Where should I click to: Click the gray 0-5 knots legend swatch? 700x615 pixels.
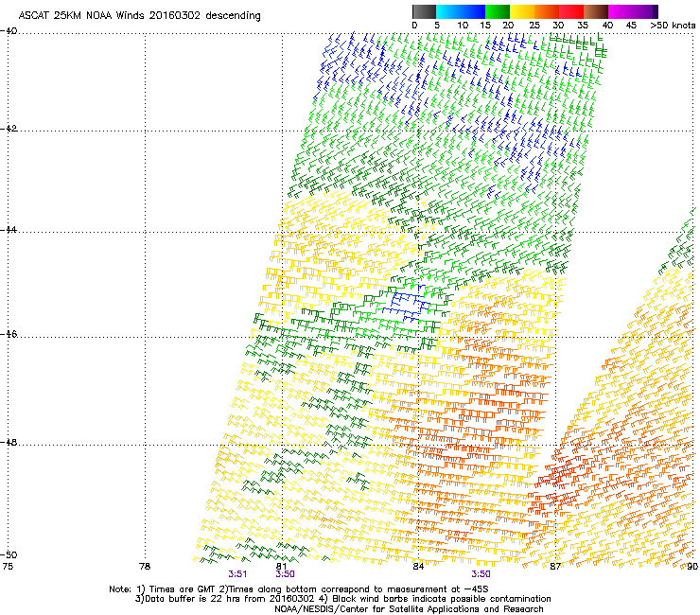[424, 11]
